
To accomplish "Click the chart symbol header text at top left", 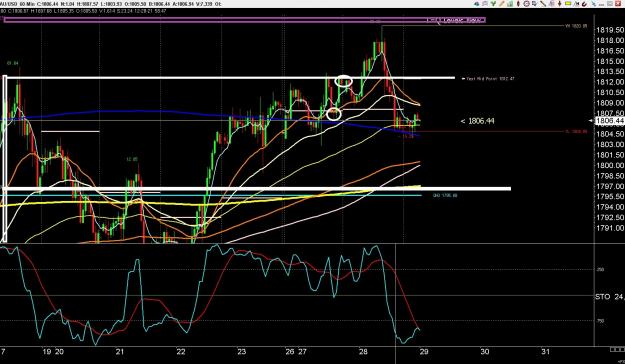I will tap(110, 4).
